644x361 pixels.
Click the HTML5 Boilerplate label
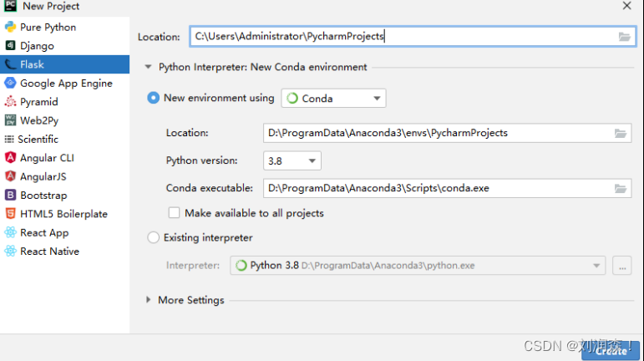click(63, 214)
